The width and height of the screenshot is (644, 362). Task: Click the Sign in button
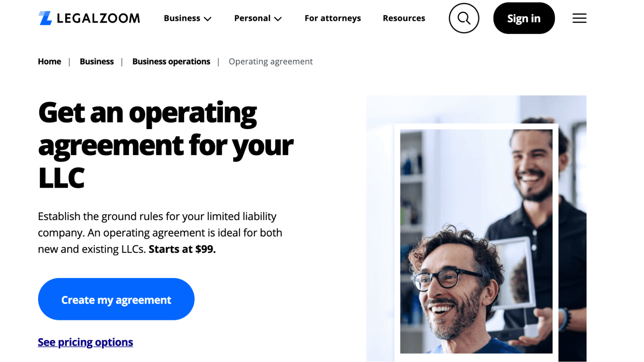click(x=524, y=18)
